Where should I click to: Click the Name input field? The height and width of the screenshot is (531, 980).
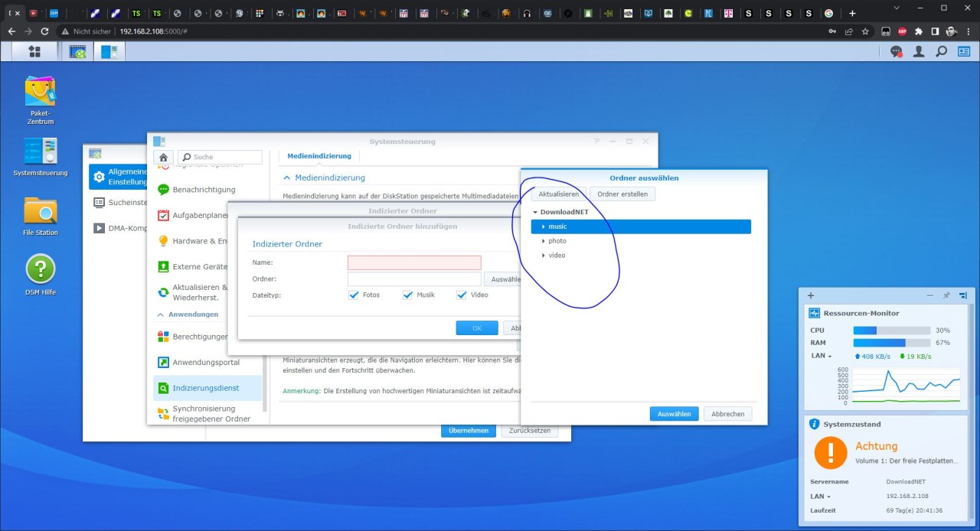click(414, 262)
